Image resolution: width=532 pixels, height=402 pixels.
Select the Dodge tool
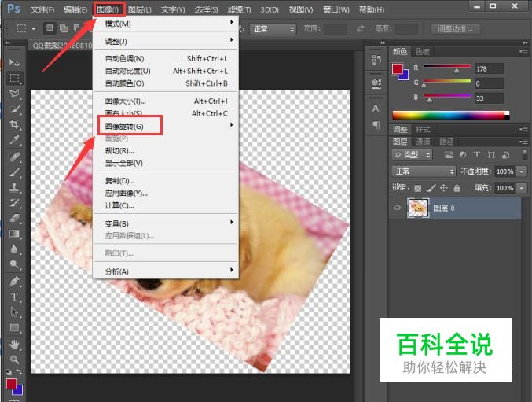tap(14, 264)
